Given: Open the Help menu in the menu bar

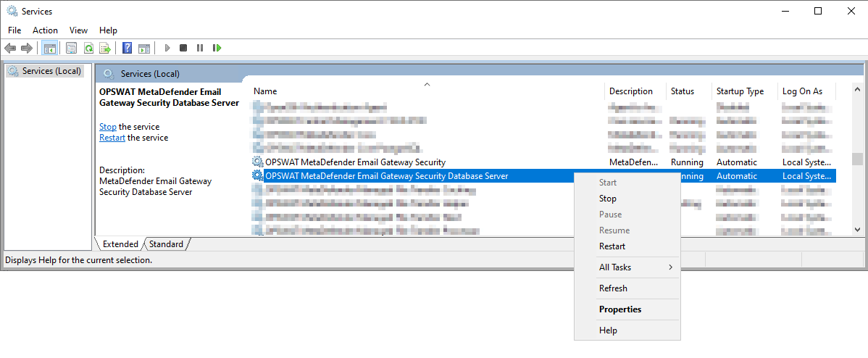Looking at the screenshot, I should [x=108, y=30].
